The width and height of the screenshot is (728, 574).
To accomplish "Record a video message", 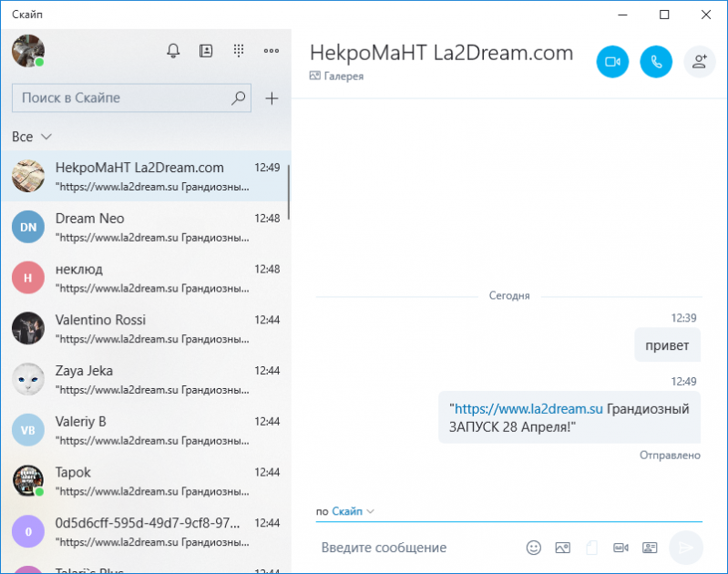I will 620,548.
